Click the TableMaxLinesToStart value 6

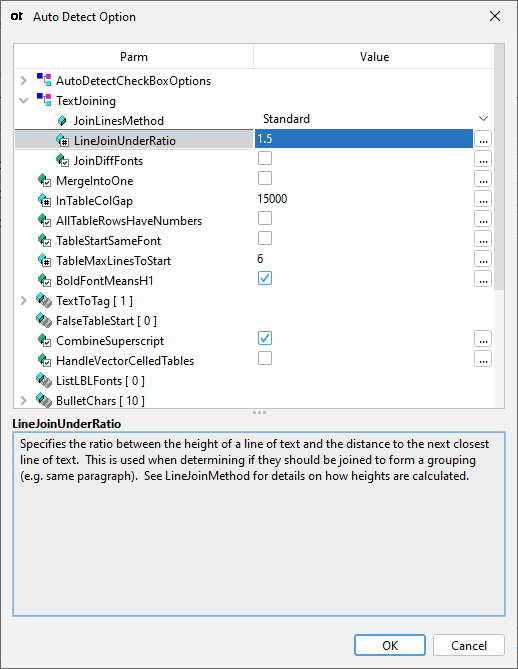point(260,259)
